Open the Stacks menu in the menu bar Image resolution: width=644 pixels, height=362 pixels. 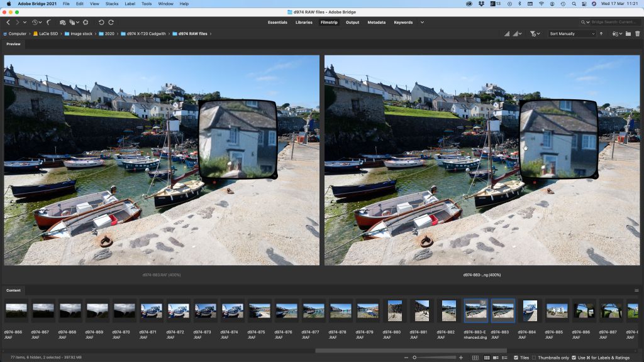point(111,3)
